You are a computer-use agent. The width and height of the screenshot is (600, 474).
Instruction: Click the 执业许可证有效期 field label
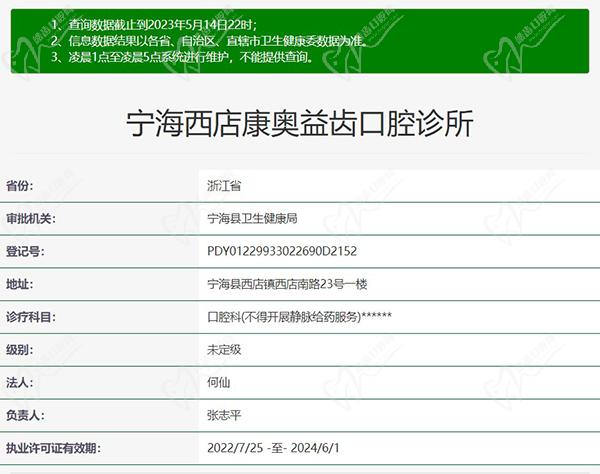coord(54,448)
